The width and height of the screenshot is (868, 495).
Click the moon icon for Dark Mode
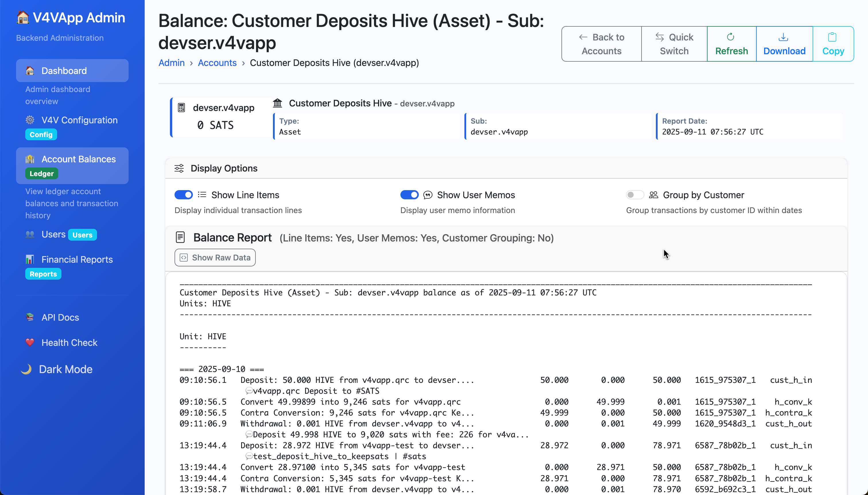(26, 369)
